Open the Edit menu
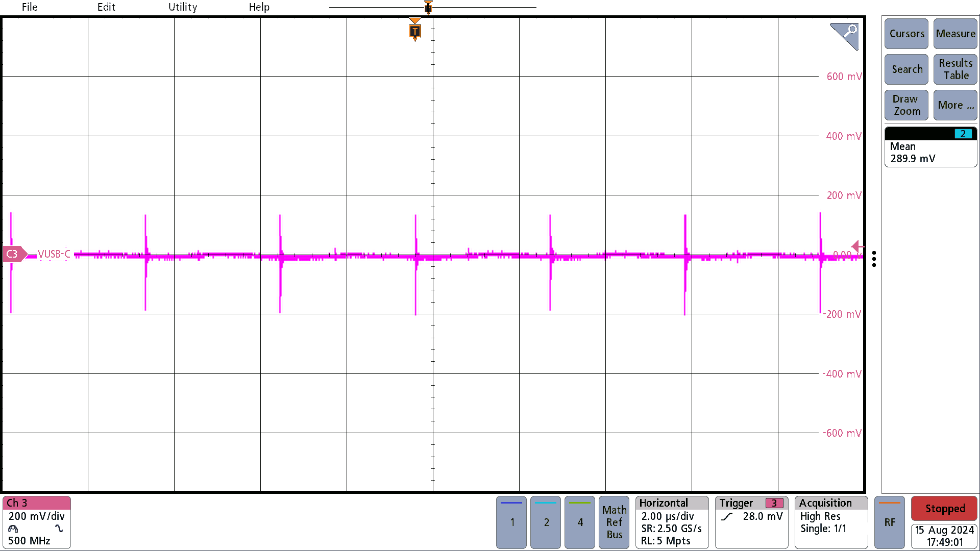Screen dimensions: 980x551 106,7
